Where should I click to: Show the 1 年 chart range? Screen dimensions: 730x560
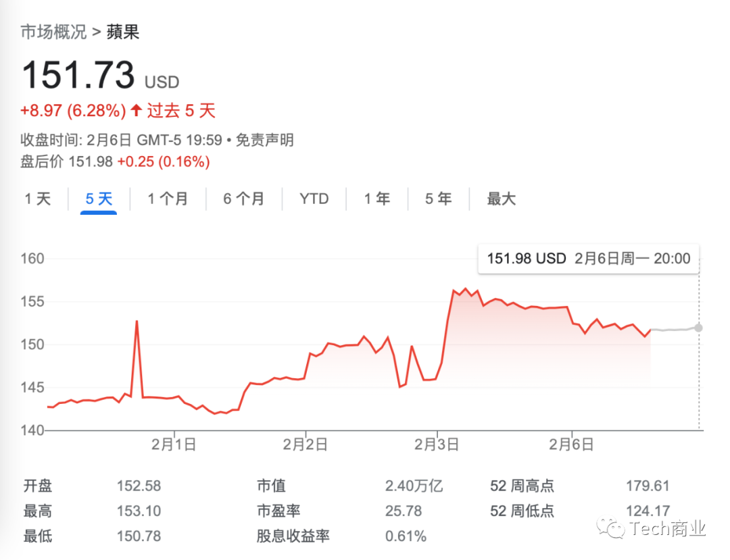pos(377,199)
